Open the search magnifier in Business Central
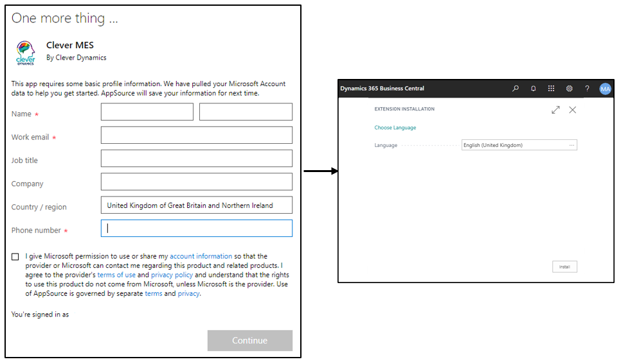This screenshot has width=621, height=364. coord(516,89)
